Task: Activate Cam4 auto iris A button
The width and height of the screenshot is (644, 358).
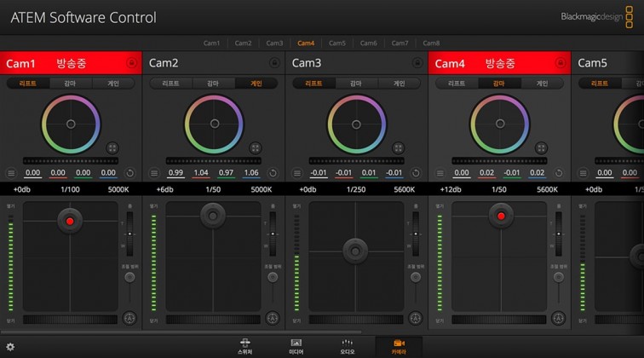Action: 558,318
